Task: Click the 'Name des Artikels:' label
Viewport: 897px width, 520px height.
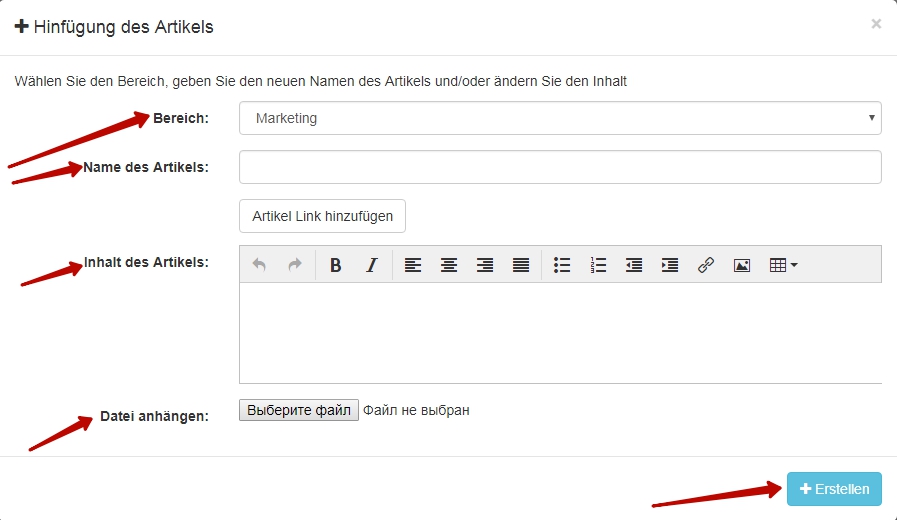Action: pos(146,168)
